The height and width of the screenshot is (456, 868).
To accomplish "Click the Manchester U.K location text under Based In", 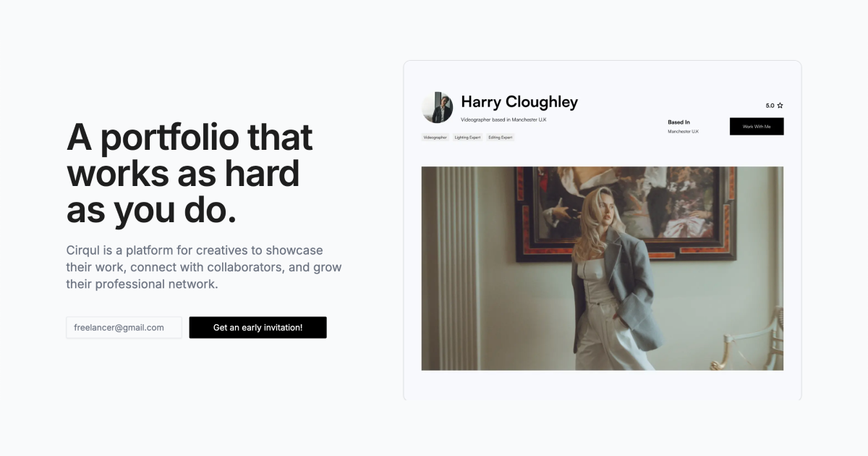I will [683, 132].
